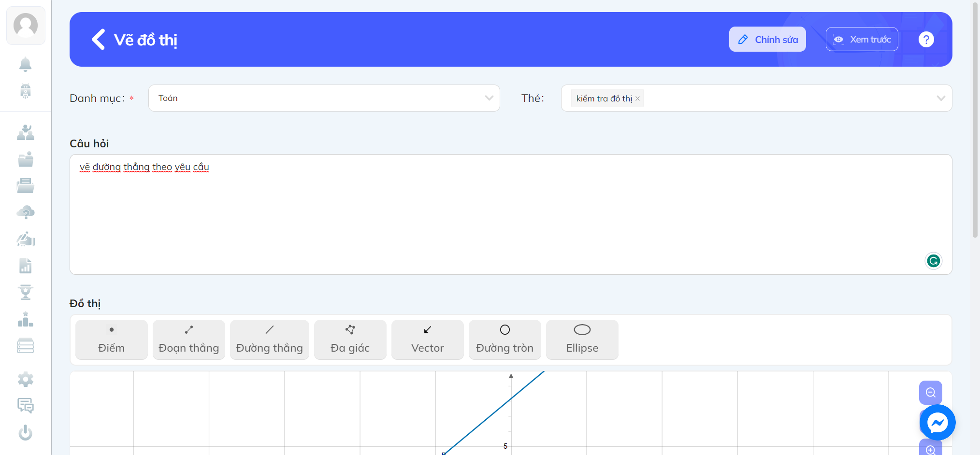Click the user avatar at top of sidebar
Screen dimensions: 980x455
(x=26, y=26)
